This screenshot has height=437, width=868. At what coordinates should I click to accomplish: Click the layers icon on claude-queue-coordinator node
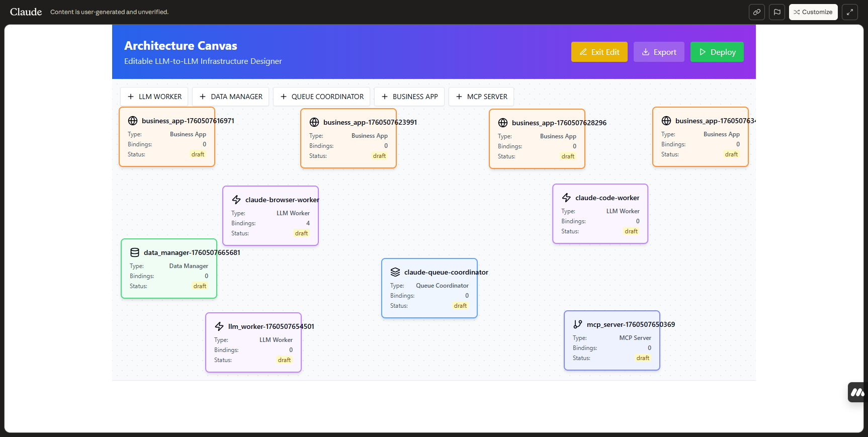395,272
